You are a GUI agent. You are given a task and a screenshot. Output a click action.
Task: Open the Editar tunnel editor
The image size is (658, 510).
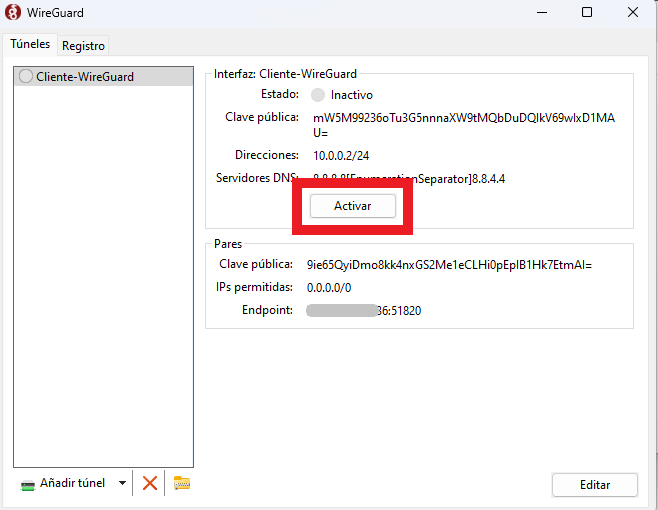point(595,485)
